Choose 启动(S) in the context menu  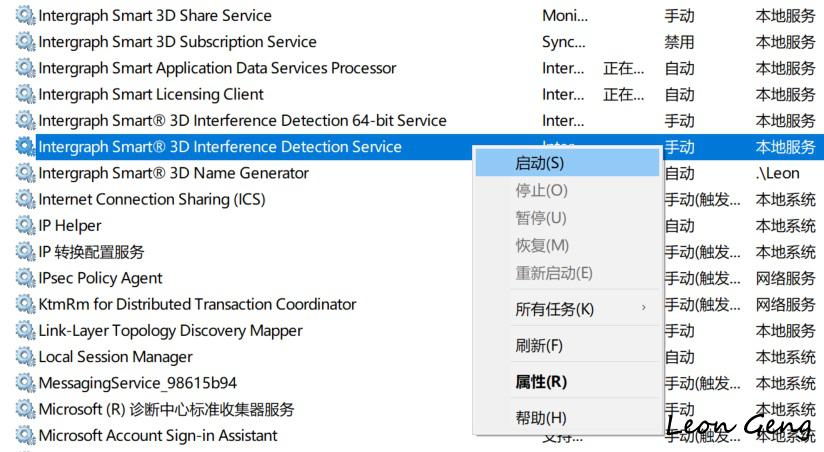[568, 163]
